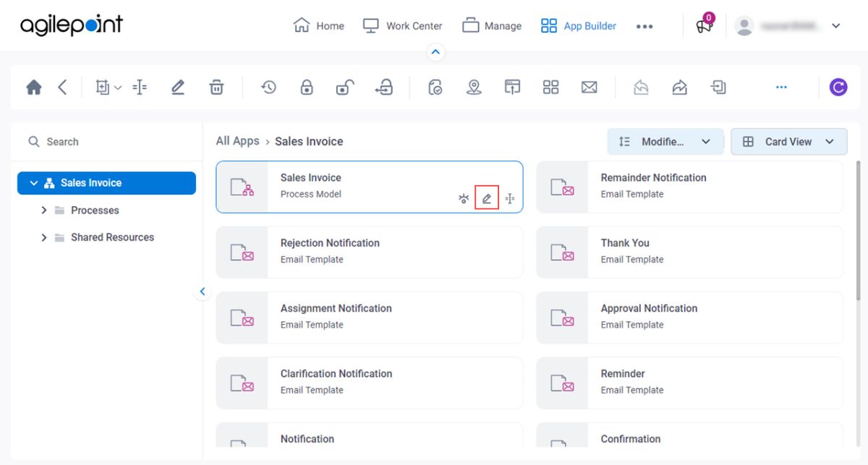The image size is (868, 465).
Task: Click the location pin toolbar icon
Action: point(474,88)
